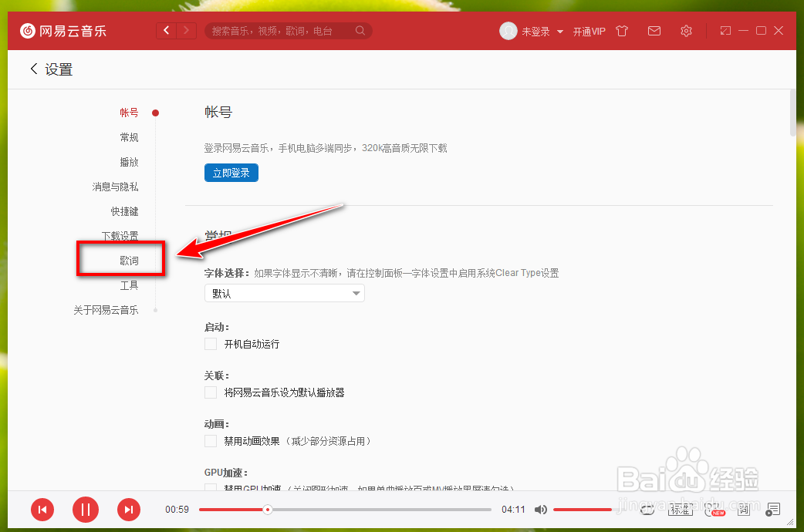The width and height of the screenshot is (804, 532).
Task: Open the 默认 font selection dropdown
Action: 284,293
